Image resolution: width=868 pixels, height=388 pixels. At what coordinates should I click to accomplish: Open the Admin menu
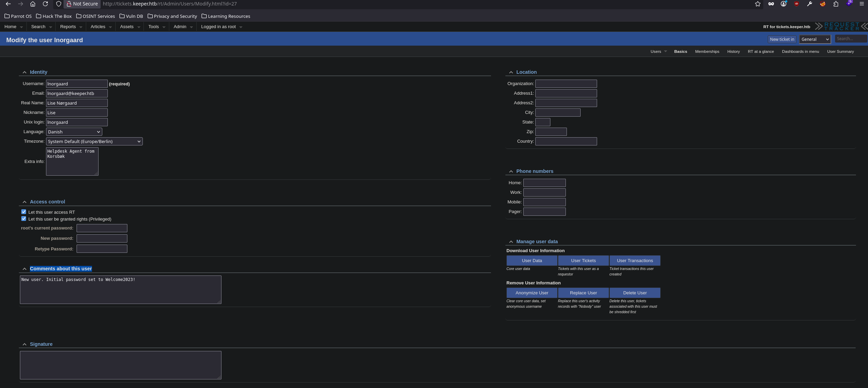pyautogui.click(x=183, y=26)
